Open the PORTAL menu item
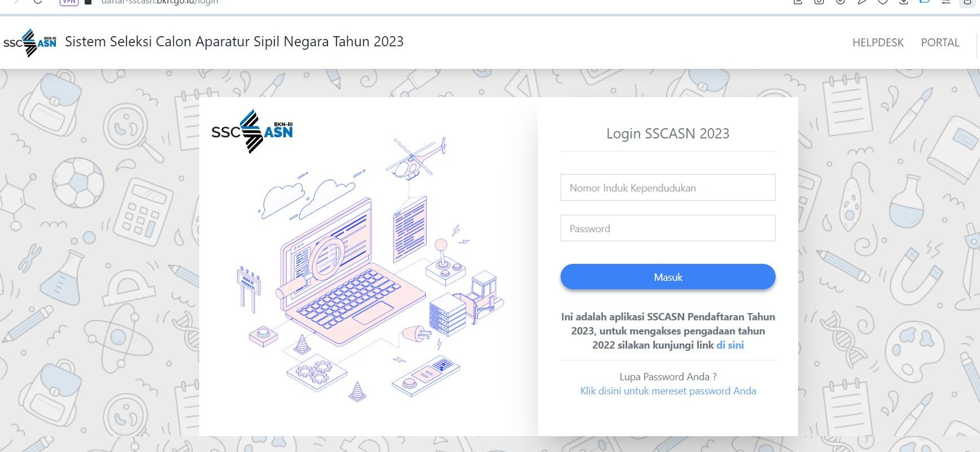This screenshot has width=980, height=452. coord(940,42)
